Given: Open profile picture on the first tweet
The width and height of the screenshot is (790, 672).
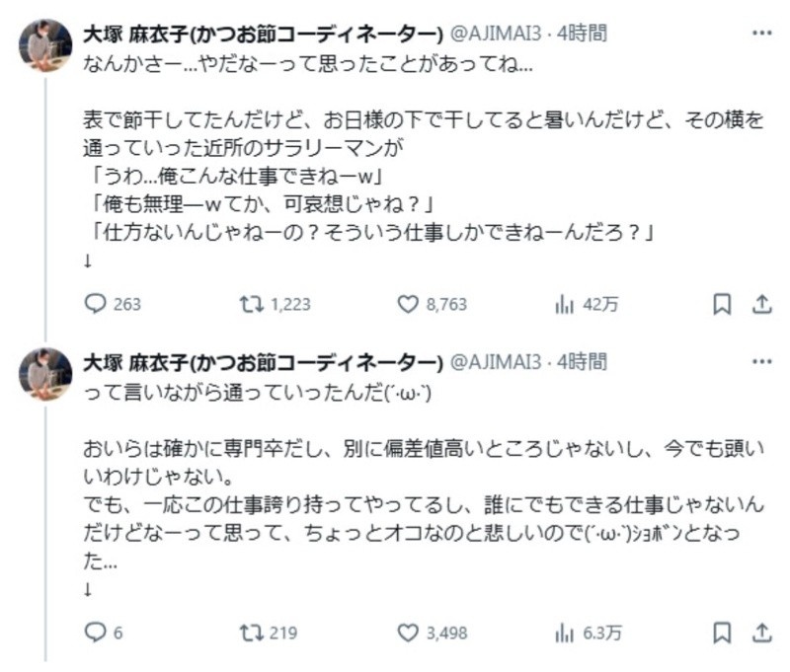Looking at the screenshot, I should pos(45,44).
